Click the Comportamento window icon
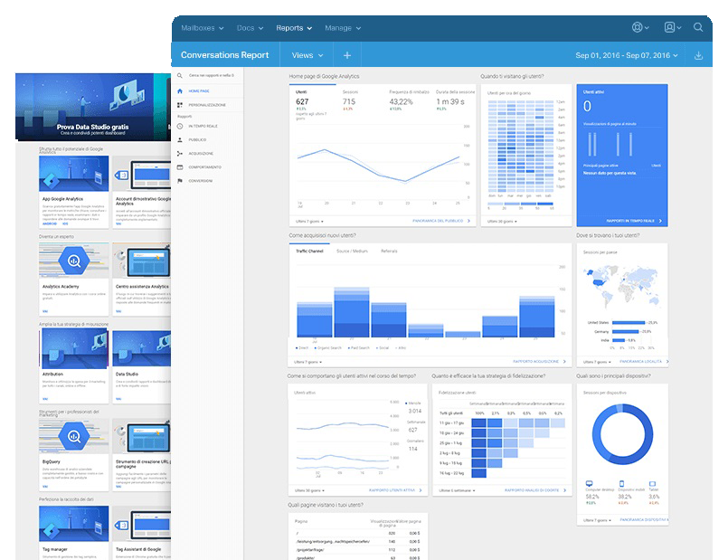This screenshot has width=728, height=560. tap(180, 167)
